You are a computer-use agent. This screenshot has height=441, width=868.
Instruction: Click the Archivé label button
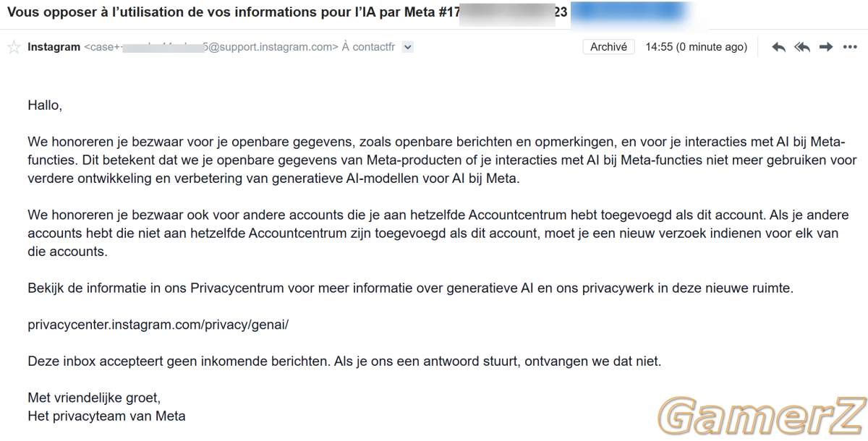coord(608,47)
